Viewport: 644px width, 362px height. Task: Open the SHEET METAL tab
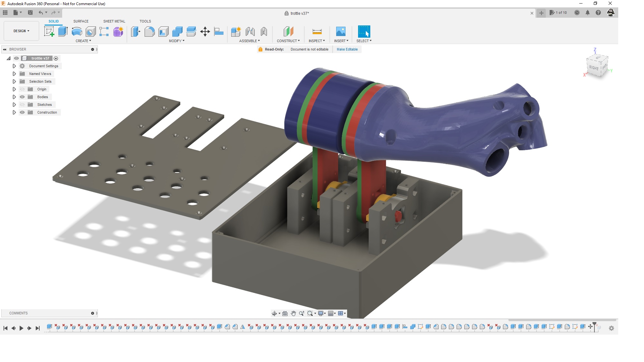114,21
